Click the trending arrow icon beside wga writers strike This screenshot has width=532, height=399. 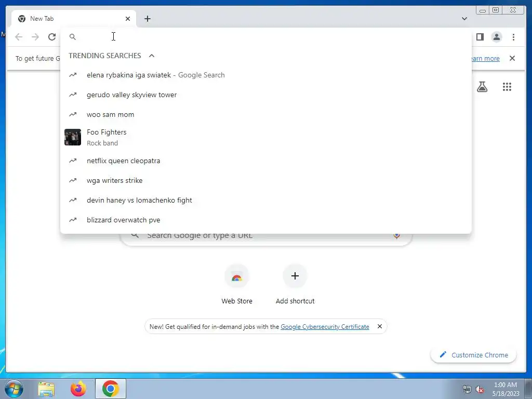click(x=73, y=180)
